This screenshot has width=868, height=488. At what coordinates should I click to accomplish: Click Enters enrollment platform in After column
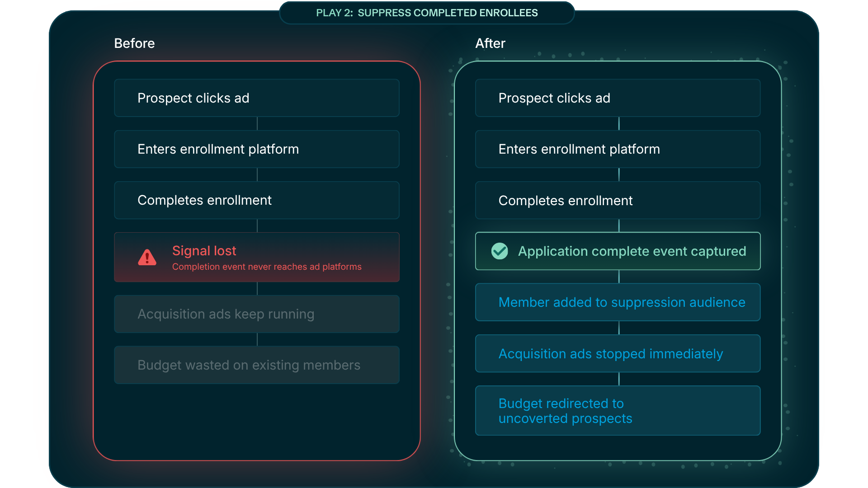coord(618,149)
